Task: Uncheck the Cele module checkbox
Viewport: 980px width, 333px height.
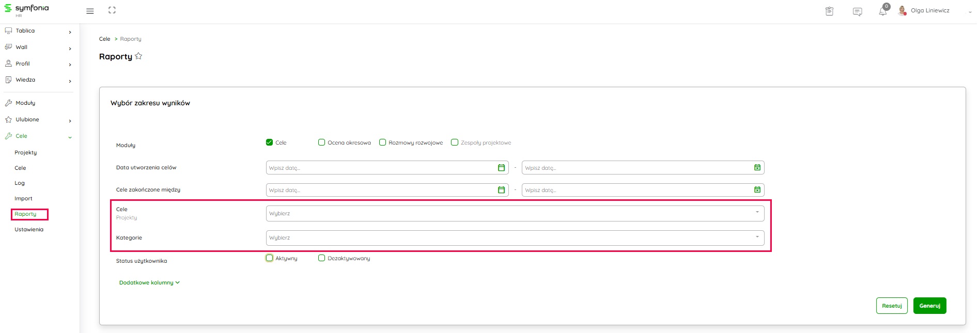Action: (x=269, y=142)
